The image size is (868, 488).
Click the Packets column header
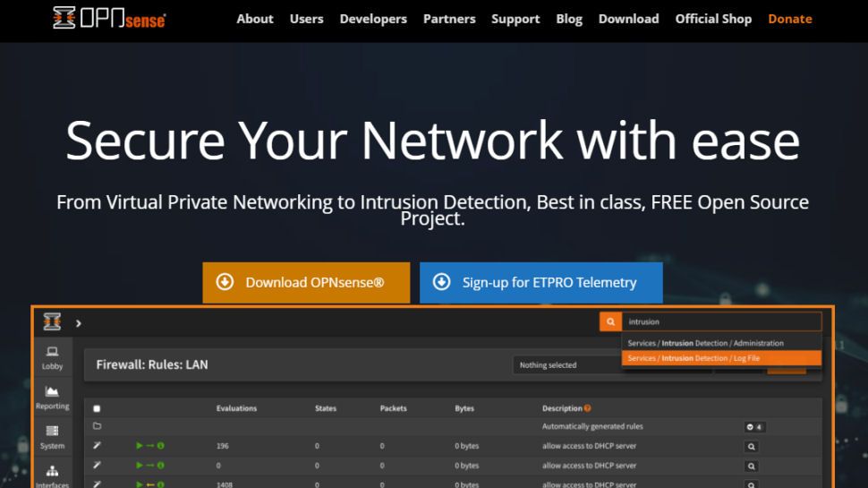click(393, 408)
